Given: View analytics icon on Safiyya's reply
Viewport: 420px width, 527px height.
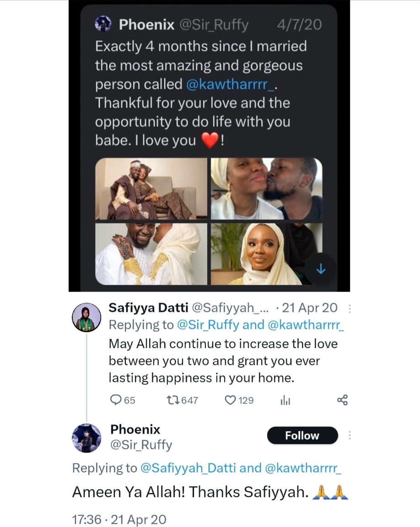Looking at the screenshot, I should [x=285, y=401].
